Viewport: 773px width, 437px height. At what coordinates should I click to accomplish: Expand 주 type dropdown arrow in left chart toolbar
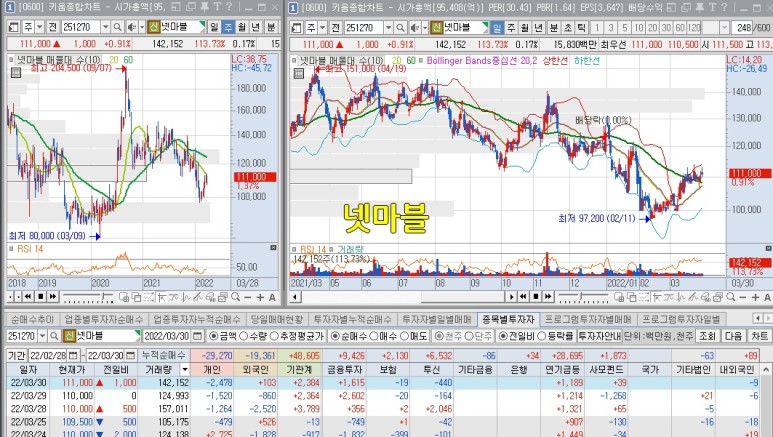click(39, 27)
